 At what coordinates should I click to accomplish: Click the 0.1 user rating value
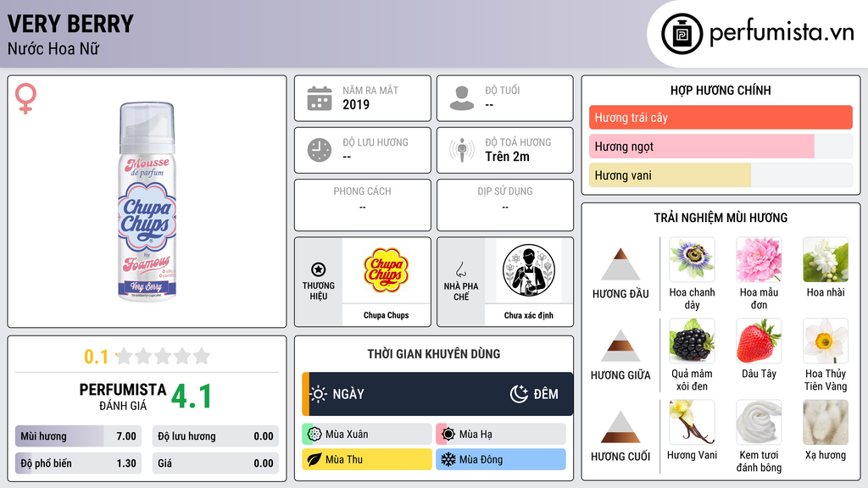click(97, 357)
